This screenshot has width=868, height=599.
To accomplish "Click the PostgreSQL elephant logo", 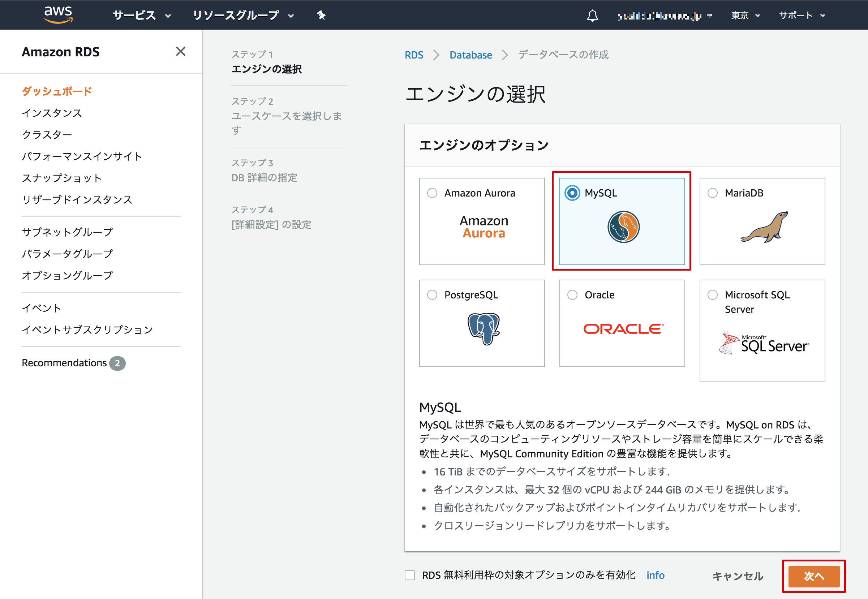I will pos(484,329).
